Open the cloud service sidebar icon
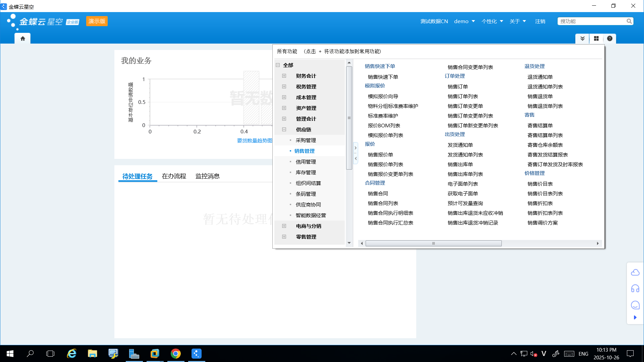Viewport: 644px width, 362px height. click(x=635, y=272)
